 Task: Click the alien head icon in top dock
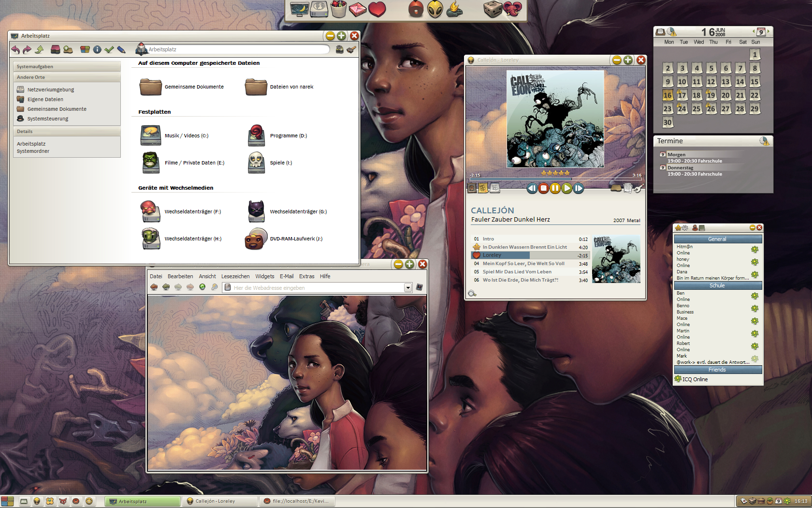pos(435,10)
